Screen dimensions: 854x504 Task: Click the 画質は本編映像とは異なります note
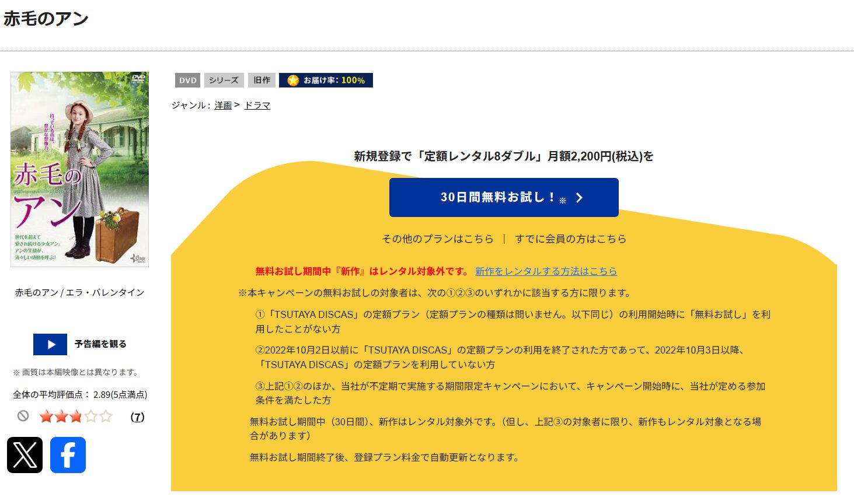tap(76, 372)
